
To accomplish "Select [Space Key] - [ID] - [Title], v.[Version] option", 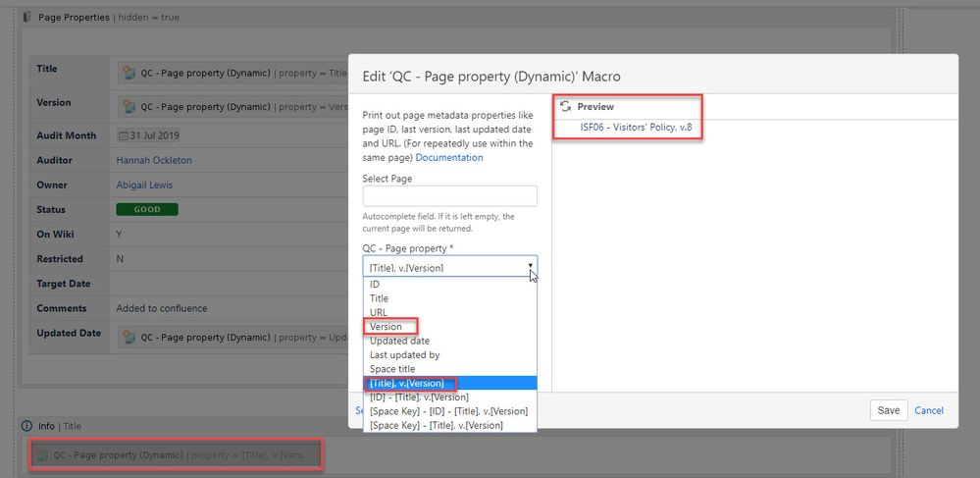I will (450, 411).
